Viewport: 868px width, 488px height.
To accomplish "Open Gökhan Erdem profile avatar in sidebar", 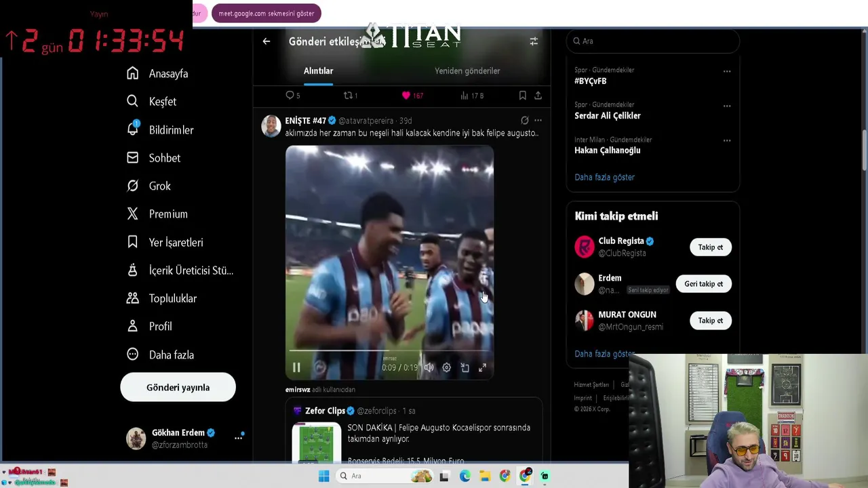I will (136, 439).
